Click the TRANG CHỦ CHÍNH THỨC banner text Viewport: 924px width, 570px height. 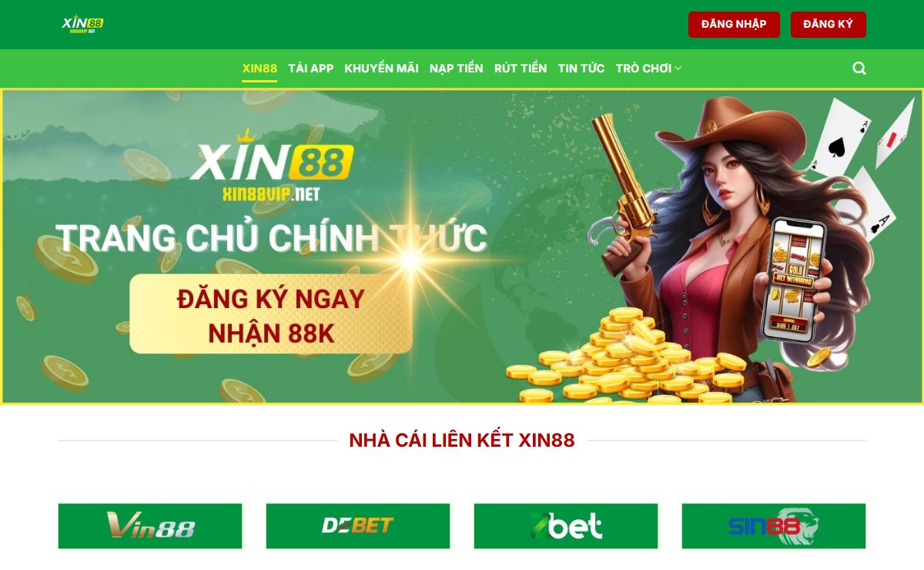point(271,238)
